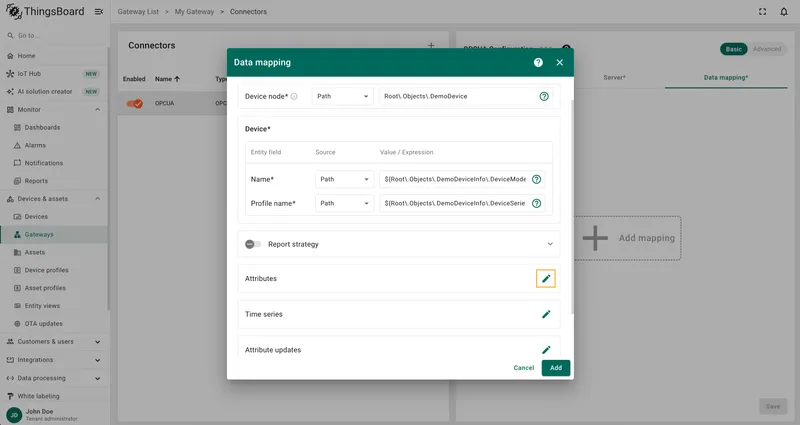Open the Profile name source dropdown
This screenshot has height=425, width=800.
[344, 203]
